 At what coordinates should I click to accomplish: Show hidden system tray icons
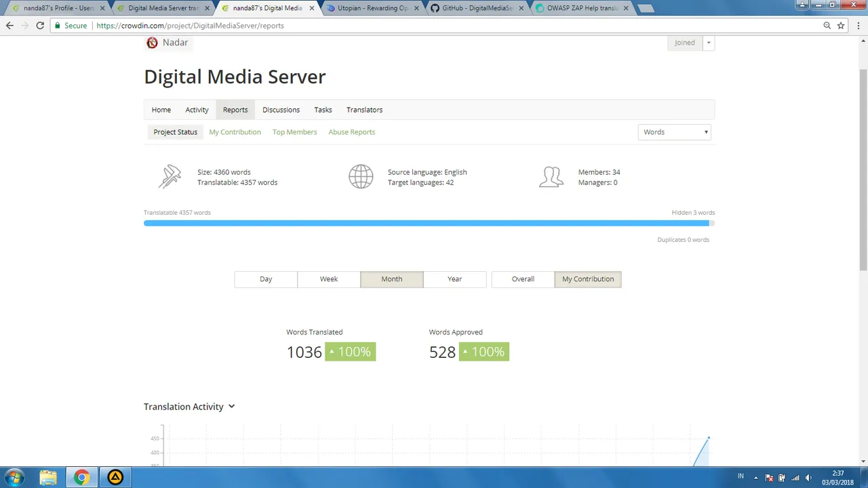755,478
